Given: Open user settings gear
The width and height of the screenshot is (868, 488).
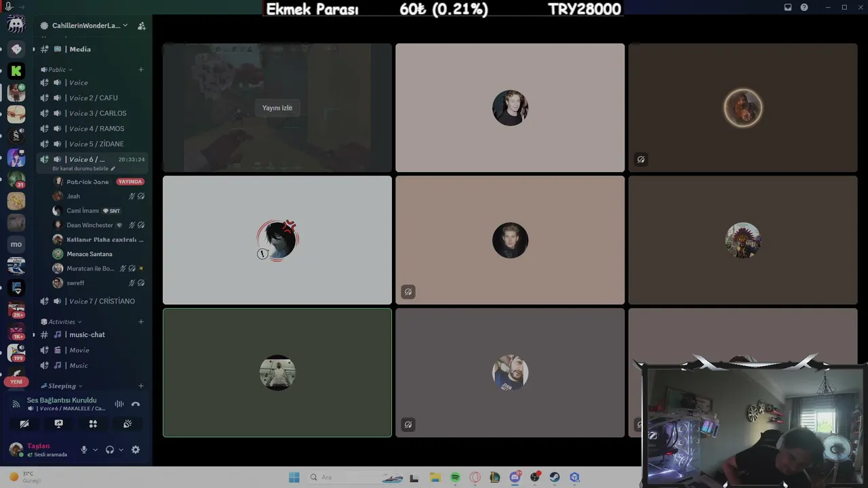Looking at the screenshot, I should (136, 449).
